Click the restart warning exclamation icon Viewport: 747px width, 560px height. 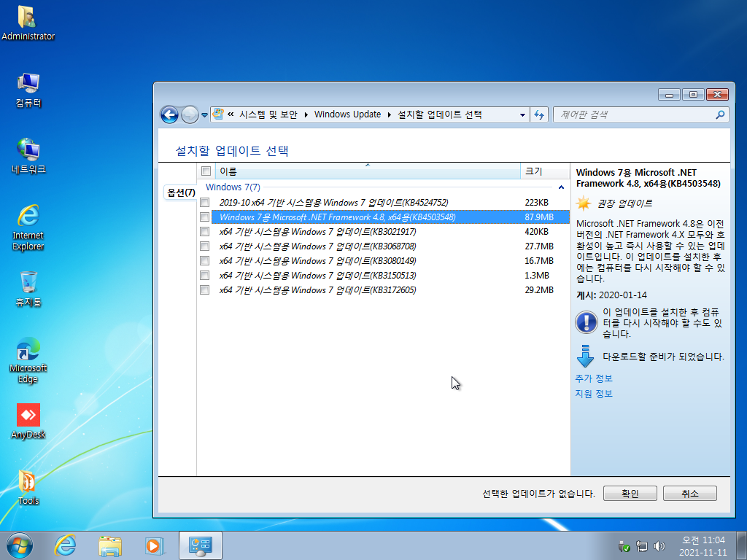coord(587,322)
